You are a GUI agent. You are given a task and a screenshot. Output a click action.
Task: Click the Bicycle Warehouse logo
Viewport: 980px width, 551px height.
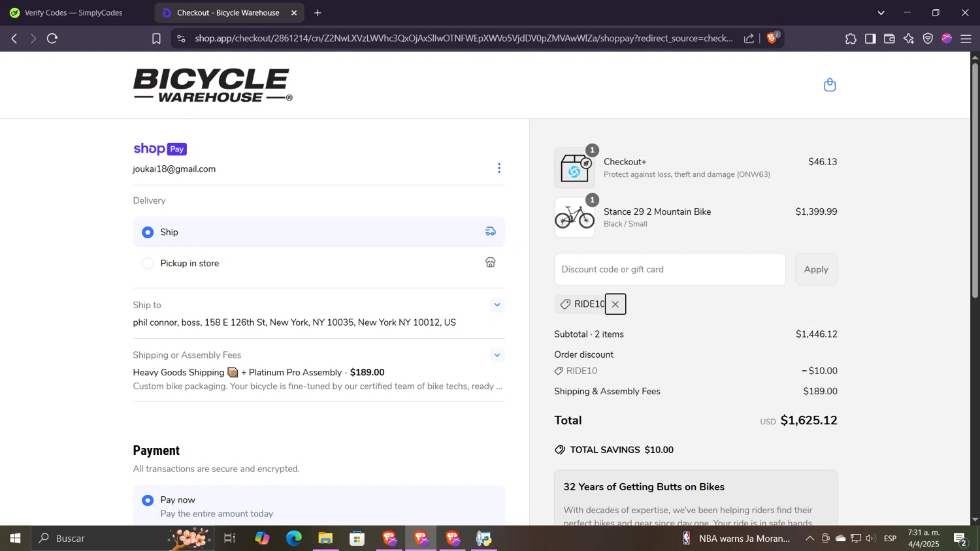pyautogui.click(x=213, y=85)
